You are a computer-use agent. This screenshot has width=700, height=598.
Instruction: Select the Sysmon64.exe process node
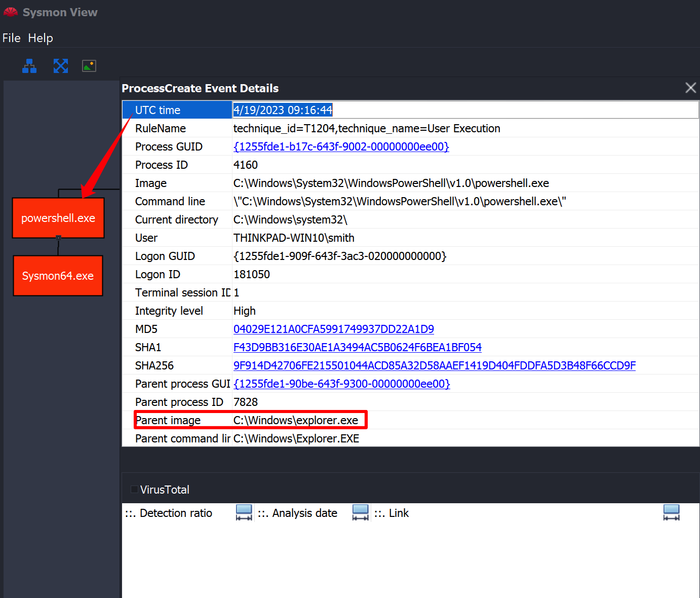[x=58, y=276]
